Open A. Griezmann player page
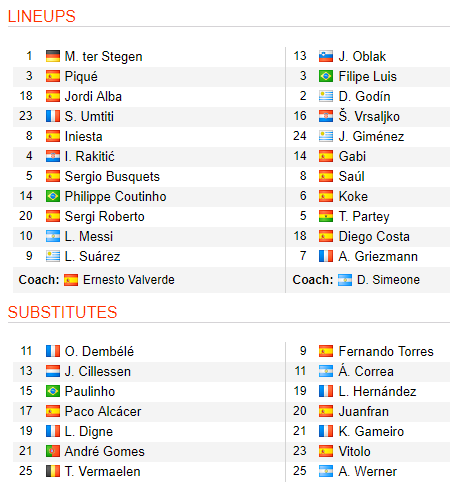This screenshot has height=487, width=450. click(x=378, y=256)
